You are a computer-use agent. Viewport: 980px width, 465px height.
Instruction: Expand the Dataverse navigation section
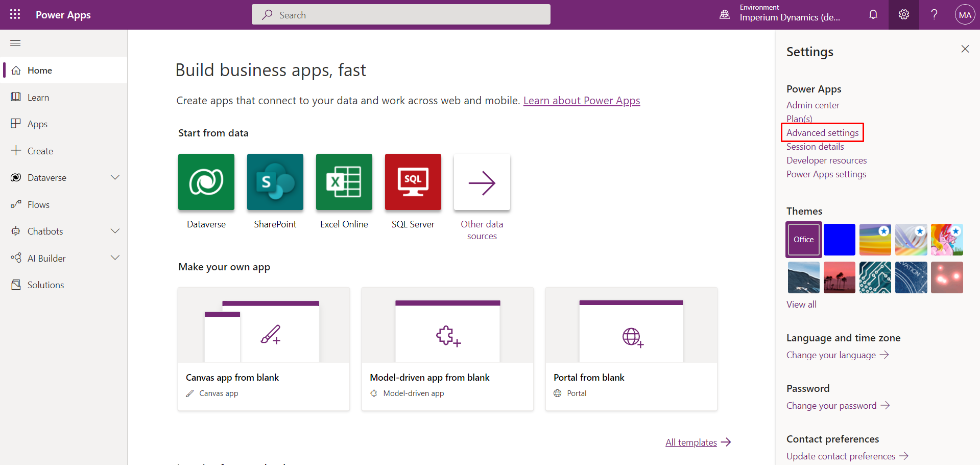pos(115,177)
